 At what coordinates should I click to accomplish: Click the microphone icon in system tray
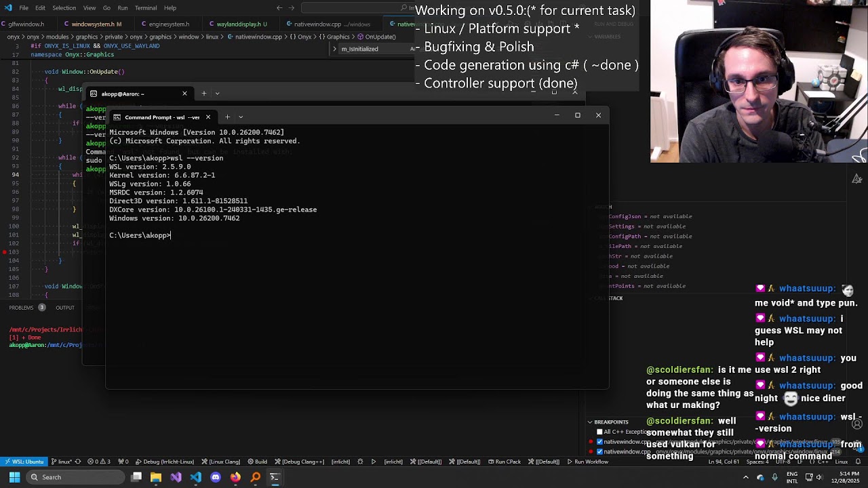tap(774, 477)
